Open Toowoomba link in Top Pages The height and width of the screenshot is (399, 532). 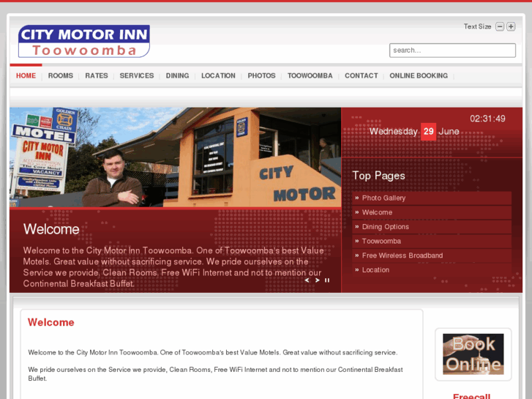coord(432,241)
